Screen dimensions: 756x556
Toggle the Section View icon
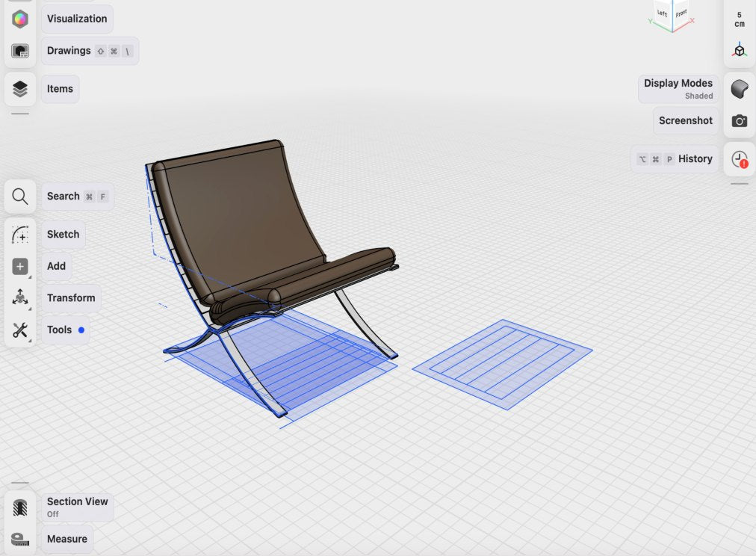click(x=19, y=507)
